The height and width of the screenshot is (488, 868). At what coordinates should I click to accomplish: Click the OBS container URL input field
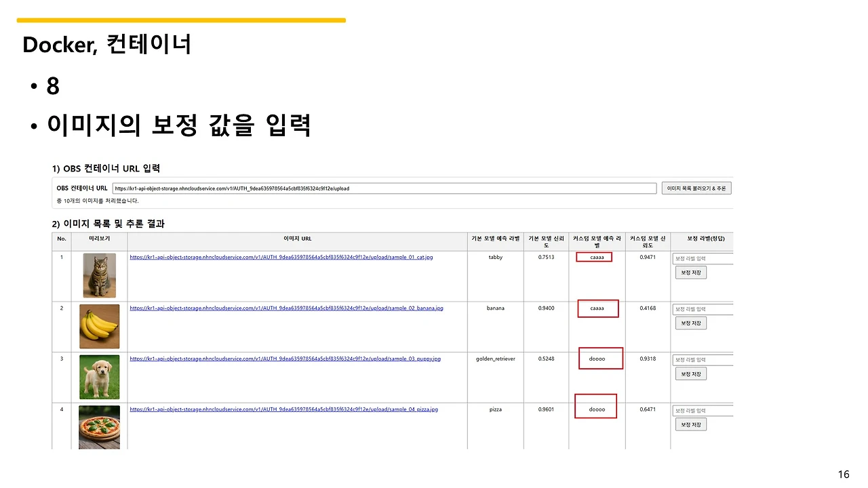click(x=384, y=188)
